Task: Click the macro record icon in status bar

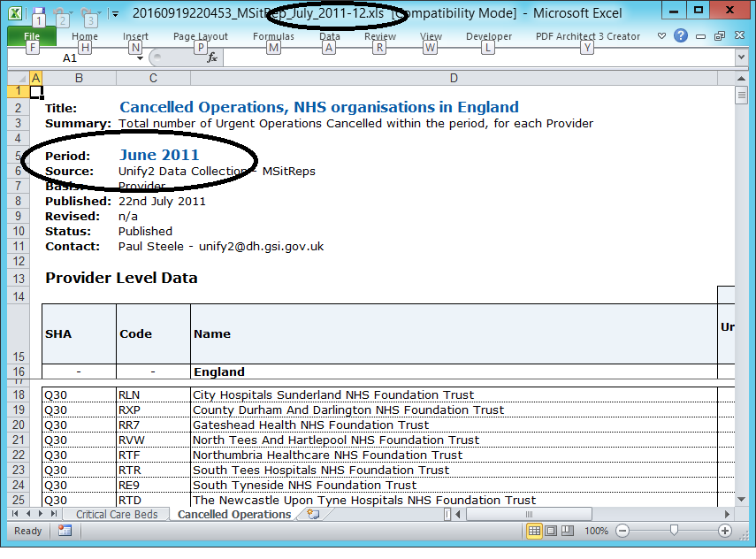Action: point(65,531)
